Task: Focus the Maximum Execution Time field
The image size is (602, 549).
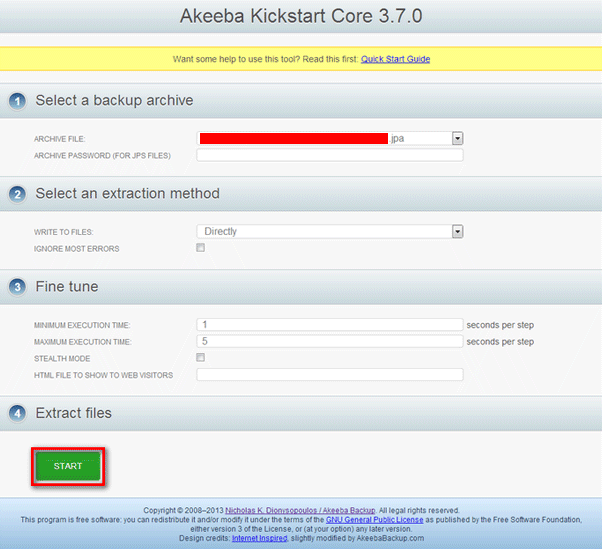Action: click(x=330, y=341)
